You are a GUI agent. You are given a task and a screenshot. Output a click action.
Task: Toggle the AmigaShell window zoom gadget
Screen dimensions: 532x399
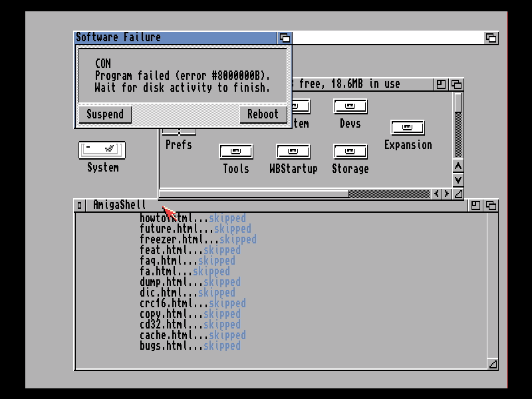[x=476, y=205]
